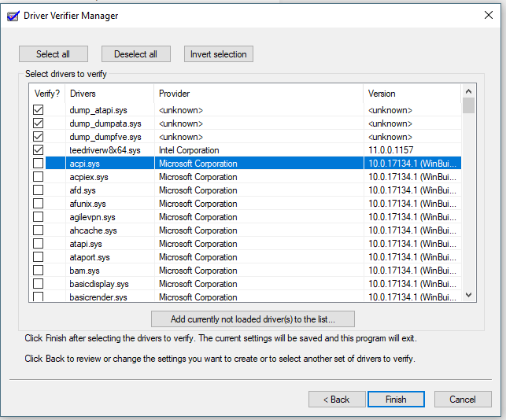Screen dimensions: 506x420
Task: Click the Invert selection button
Action: (219, 53)
